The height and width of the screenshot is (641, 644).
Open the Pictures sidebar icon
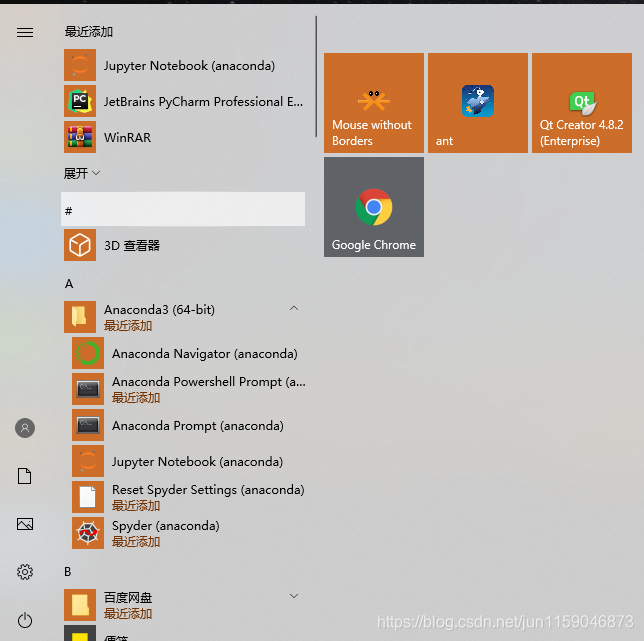(x=25, y=524)
